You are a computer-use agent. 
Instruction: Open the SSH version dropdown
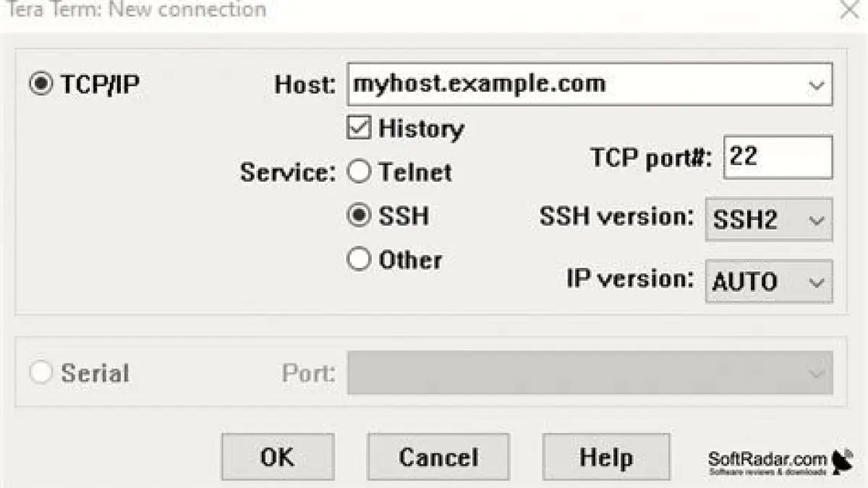pyautogui.click(x=768, y=219)
